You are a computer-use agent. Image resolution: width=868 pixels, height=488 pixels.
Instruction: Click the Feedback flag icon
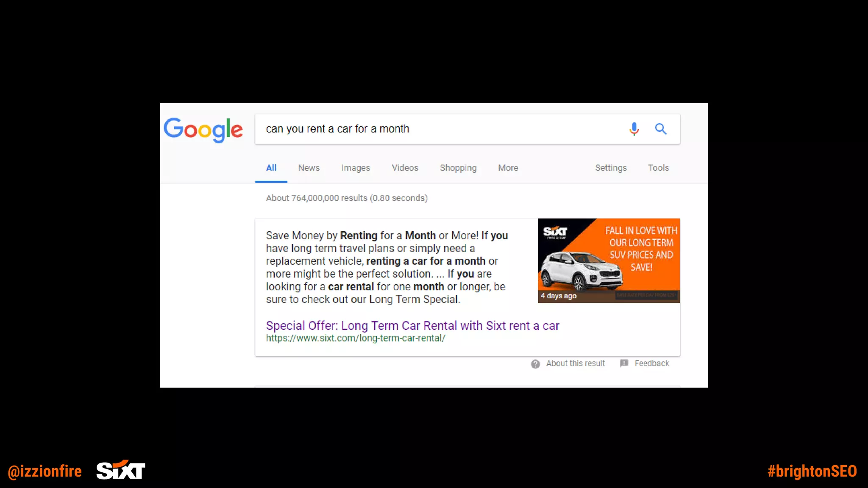click(x=624, y=363)
